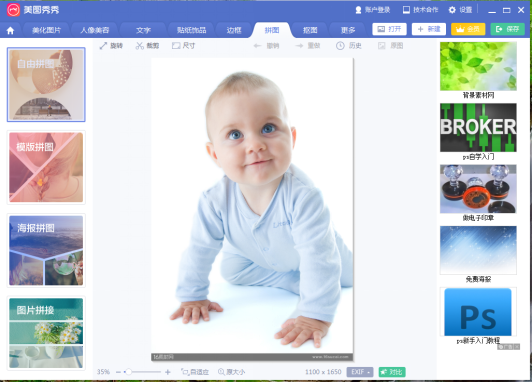Switch to the 边框 tab
Screen dimensions: 532x382
234,30
